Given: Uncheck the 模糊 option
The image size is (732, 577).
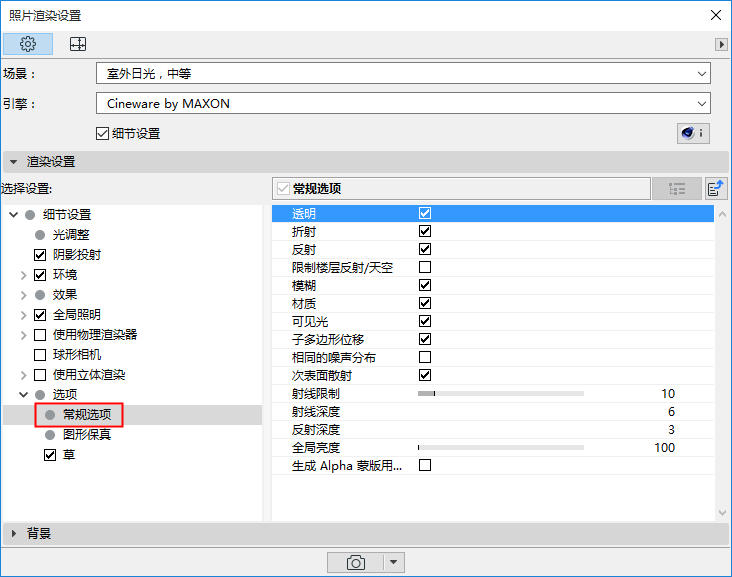Looking at the screenshot, I should click(x=425, y=285).
